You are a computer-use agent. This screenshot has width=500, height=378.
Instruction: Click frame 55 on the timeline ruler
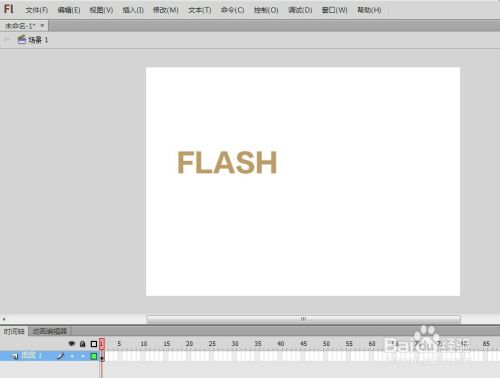[349, 343]
